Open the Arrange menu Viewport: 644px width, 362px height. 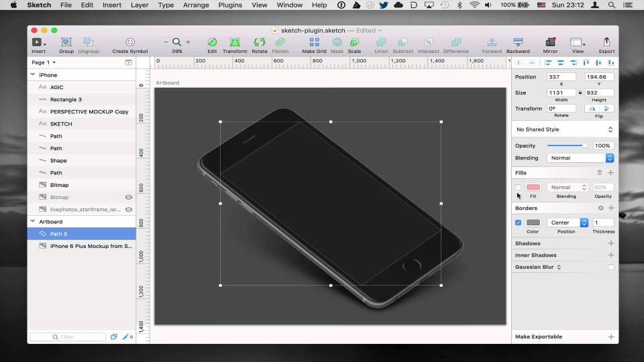click(x=196, y=5)
